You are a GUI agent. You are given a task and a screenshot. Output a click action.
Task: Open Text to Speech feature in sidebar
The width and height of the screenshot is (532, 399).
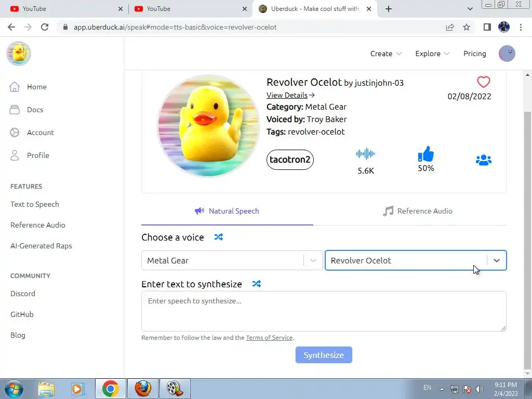(x=35, y=204)
